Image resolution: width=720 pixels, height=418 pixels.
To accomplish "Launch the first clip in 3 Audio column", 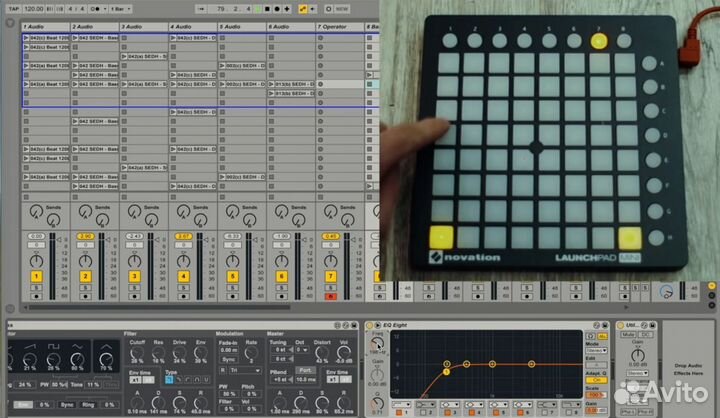I will pos(124,56).
